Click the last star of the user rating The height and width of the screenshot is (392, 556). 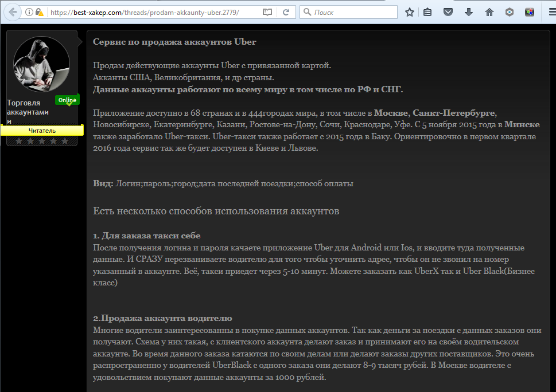click(x=65, y=142)
